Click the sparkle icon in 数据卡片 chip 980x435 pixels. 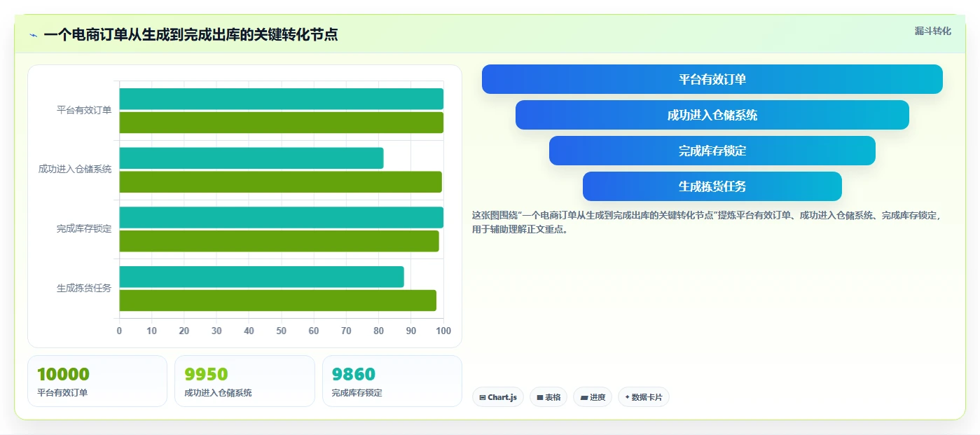tap(627, 397)
